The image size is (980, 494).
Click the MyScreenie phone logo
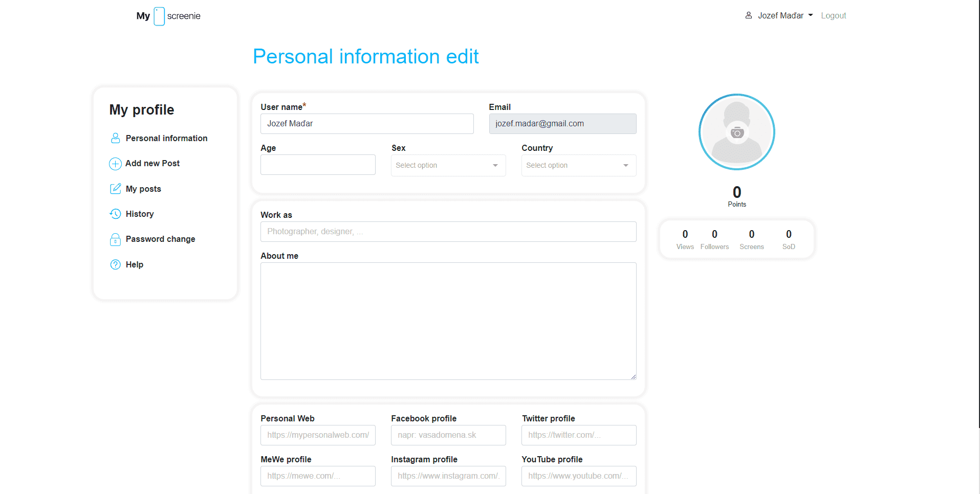tap(159, 16)
